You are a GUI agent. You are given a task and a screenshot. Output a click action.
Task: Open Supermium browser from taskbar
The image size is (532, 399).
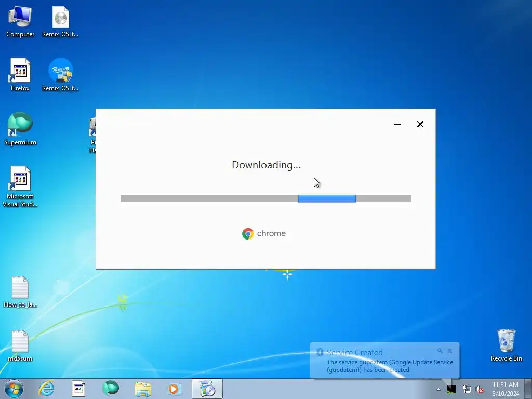(x=111, y=389)
